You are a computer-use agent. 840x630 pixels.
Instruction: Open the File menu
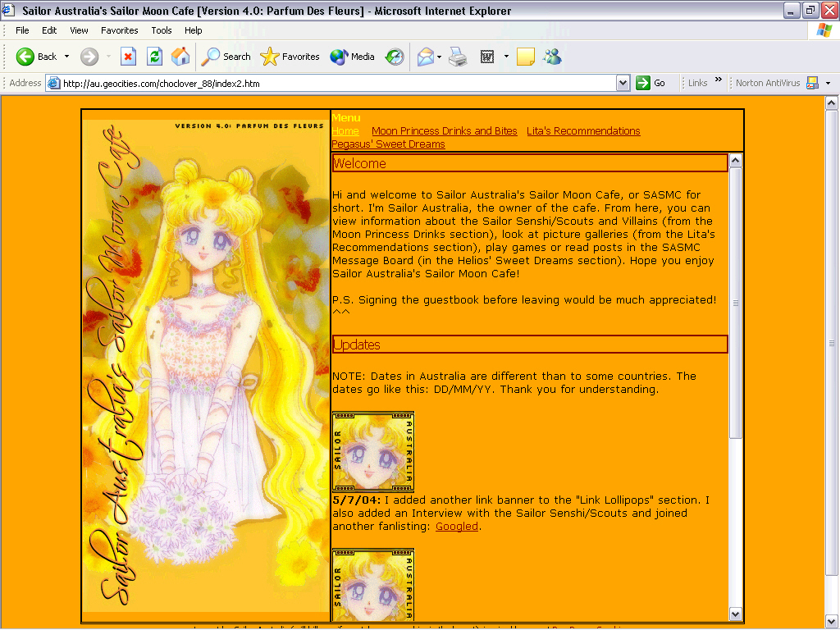coord(22,30)
